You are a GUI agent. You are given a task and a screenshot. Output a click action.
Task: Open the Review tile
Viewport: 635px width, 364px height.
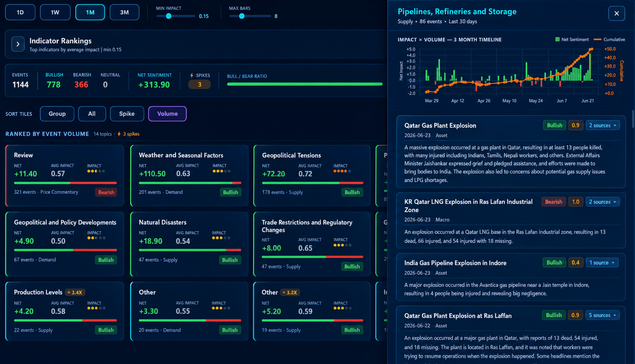[65, 175]
